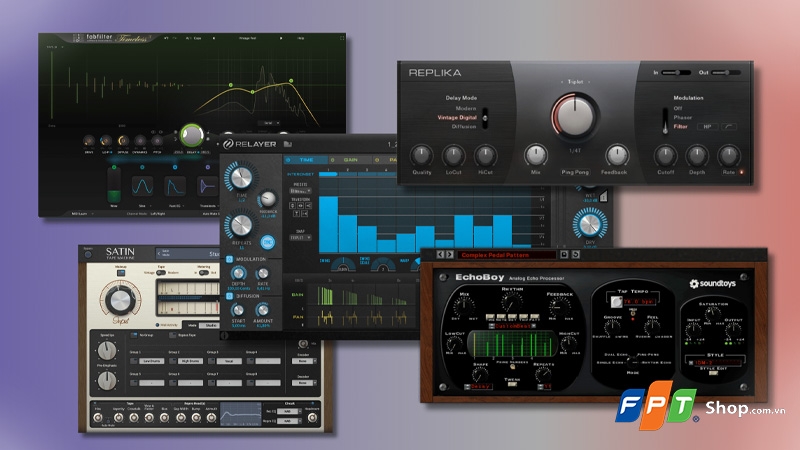
Task: Toggle the Sync button in Relayer
Action: tap(267, 242)
